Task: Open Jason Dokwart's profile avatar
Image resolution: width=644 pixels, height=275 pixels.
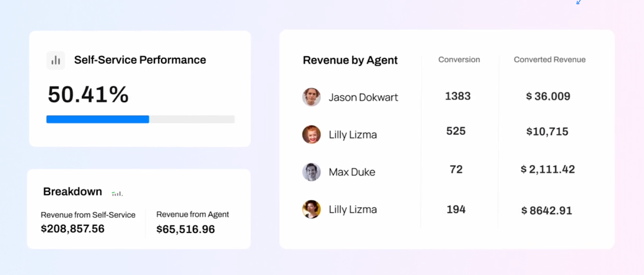Action: (x=311, y=97)
